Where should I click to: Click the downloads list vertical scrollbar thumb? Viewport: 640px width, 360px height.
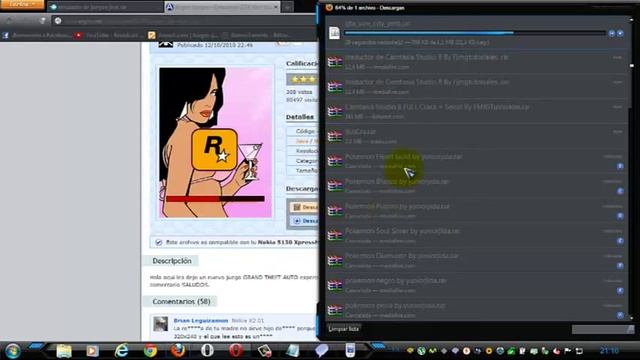coord(632,65)
